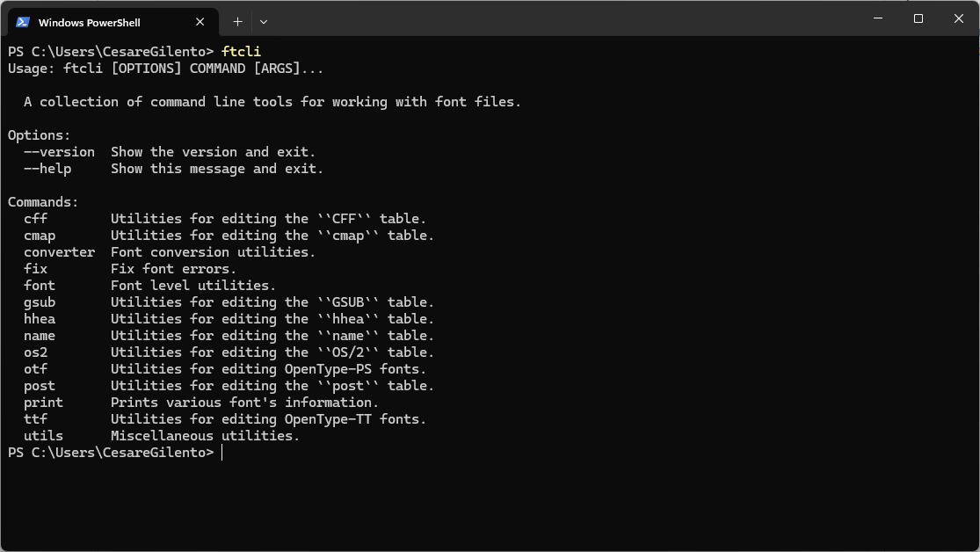Click the utils command name
The image size is (980, 552).
pos(44,436)
